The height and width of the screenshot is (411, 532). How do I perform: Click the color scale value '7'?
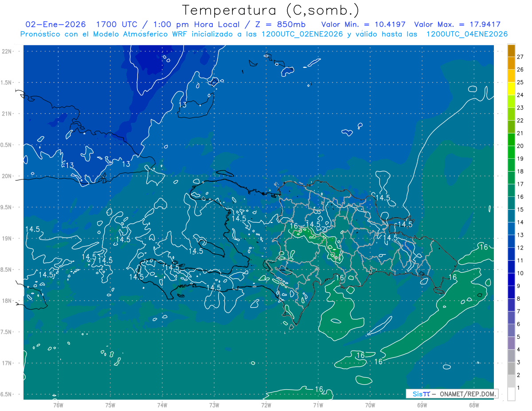point(519,312)
